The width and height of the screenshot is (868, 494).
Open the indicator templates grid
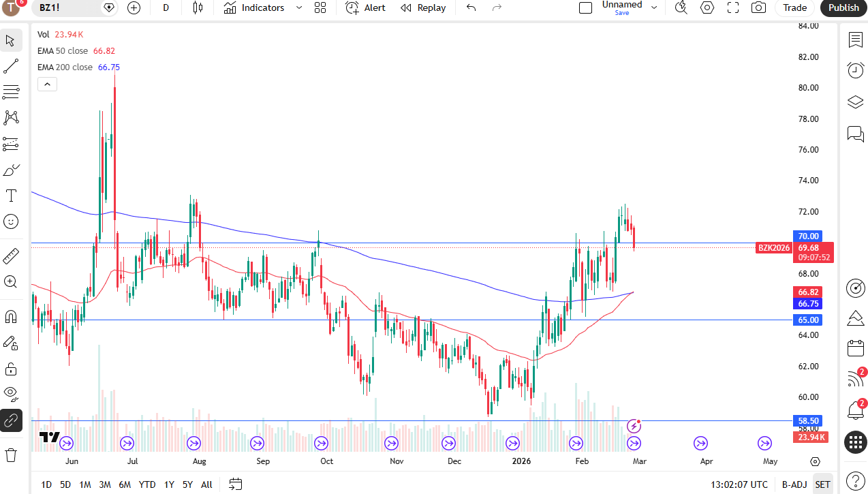click(x=320, y=8)
